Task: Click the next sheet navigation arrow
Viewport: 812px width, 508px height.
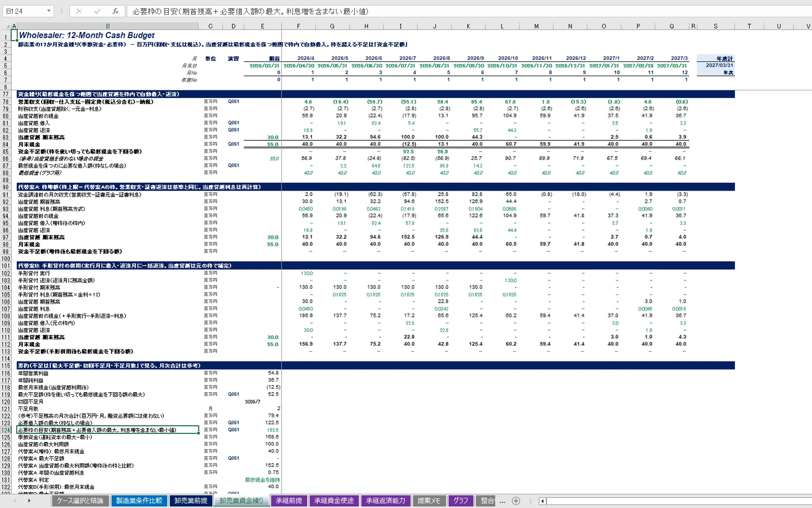Action: 29,501
